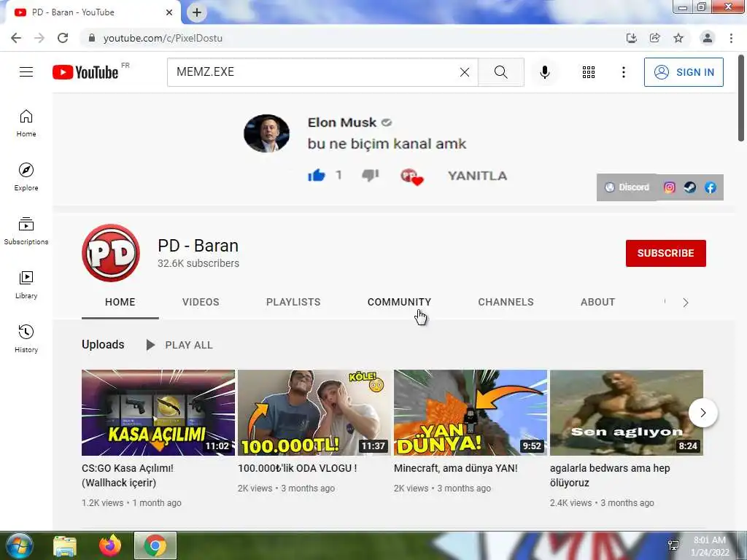Open the Windows Start menu
The height and width of the screenshot is (560, 747).
(19, 545)
